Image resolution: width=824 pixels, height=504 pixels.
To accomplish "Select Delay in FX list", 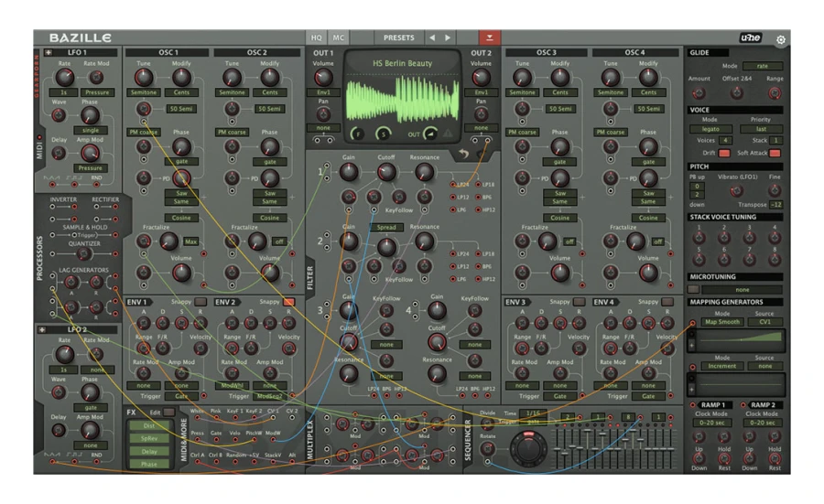I will coord(149,451).
